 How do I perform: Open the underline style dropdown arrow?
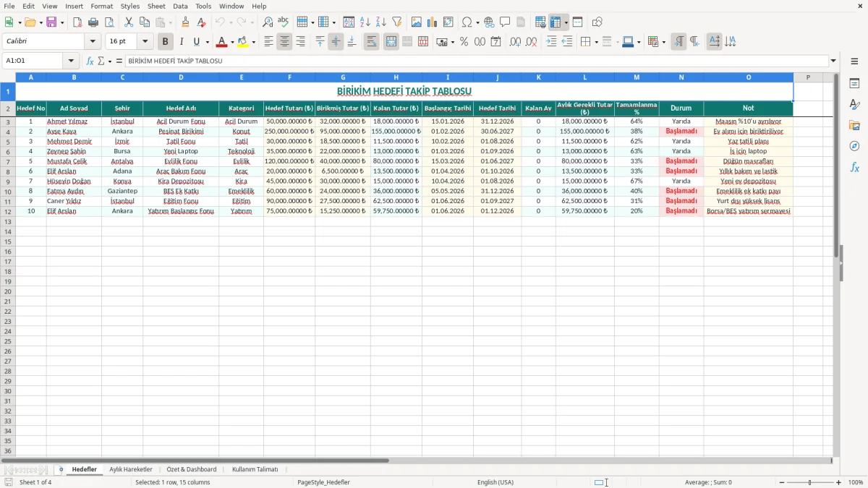(x=207, y=42)
